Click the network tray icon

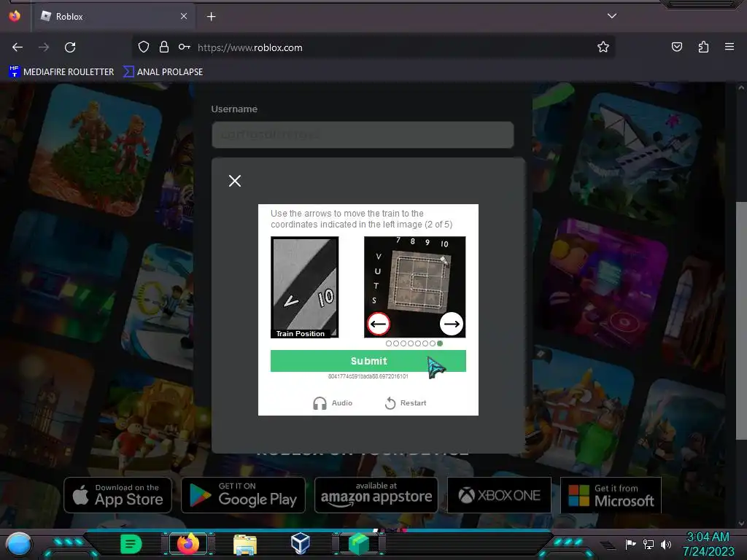[649, 544]
